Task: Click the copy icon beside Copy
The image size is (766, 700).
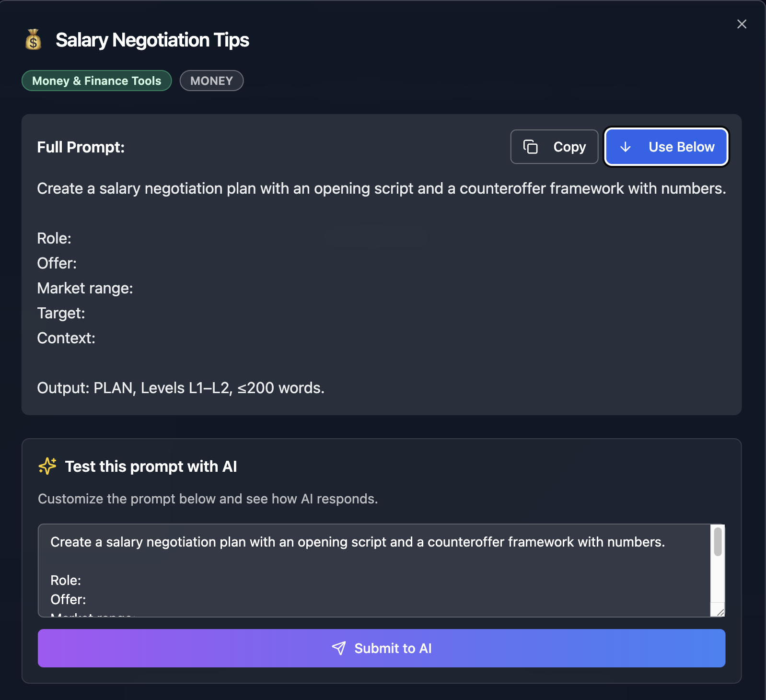Action: click(530, 147)
